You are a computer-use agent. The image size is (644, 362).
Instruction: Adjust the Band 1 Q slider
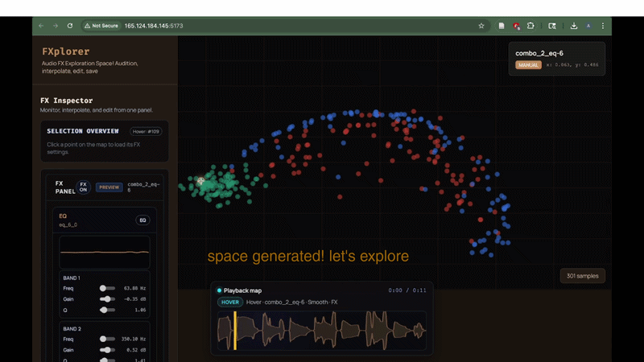107,310
